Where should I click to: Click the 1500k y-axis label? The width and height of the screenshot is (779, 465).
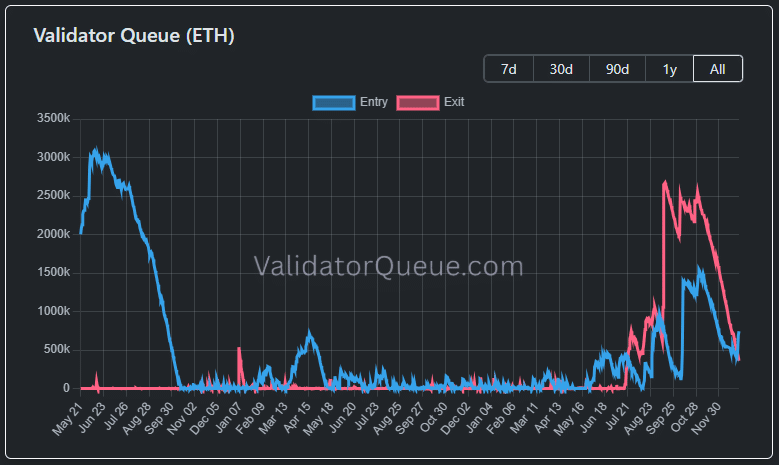pos(54,272)
